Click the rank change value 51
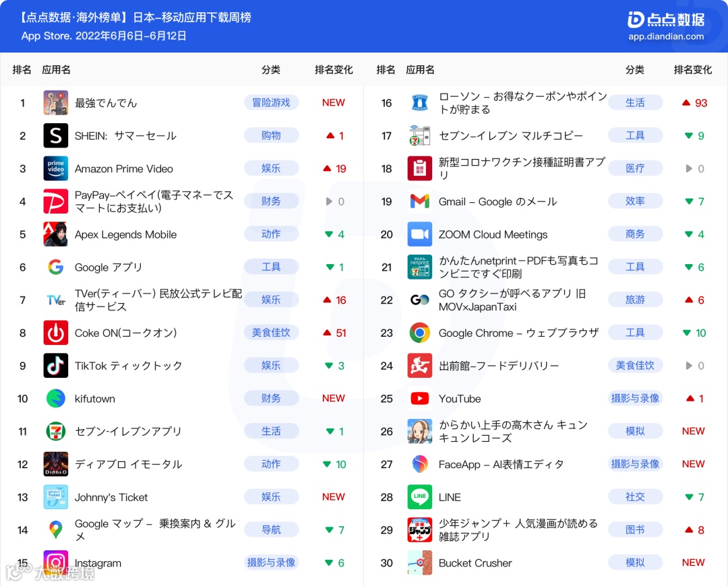Viewport: 728px width, 586px height. point(341,333)
